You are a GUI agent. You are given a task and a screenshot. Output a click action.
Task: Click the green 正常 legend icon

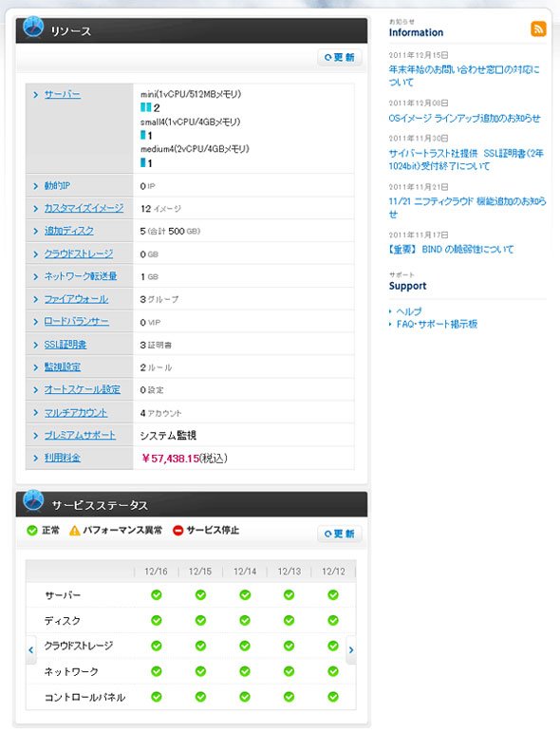pos(31,531)
